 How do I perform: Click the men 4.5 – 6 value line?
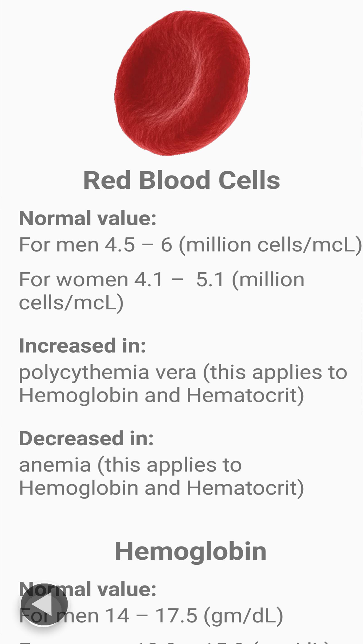click(190, 245)
